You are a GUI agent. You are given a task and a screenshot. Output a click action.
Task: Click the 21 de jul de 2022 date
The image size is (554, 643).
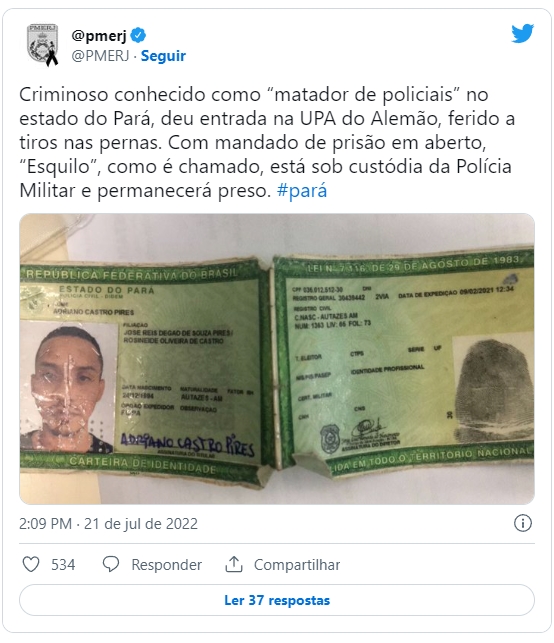tap(141, 524)
